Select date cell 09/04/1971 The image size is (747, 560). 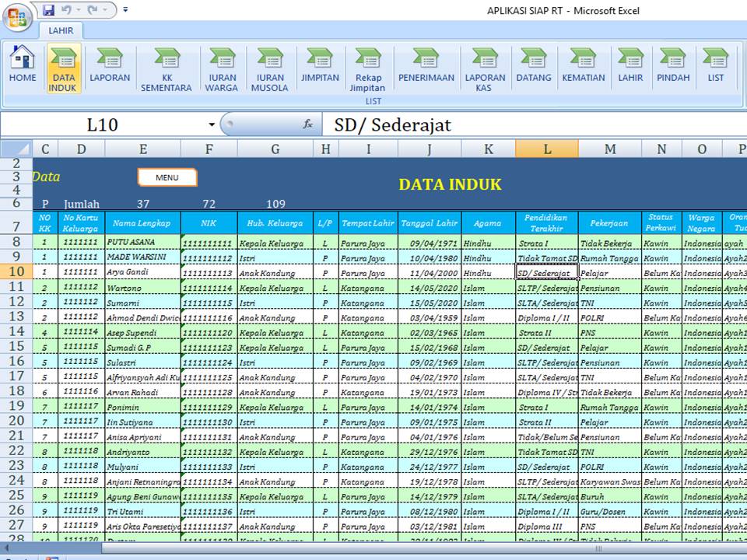pyautogui.click(x=430, y=243)
